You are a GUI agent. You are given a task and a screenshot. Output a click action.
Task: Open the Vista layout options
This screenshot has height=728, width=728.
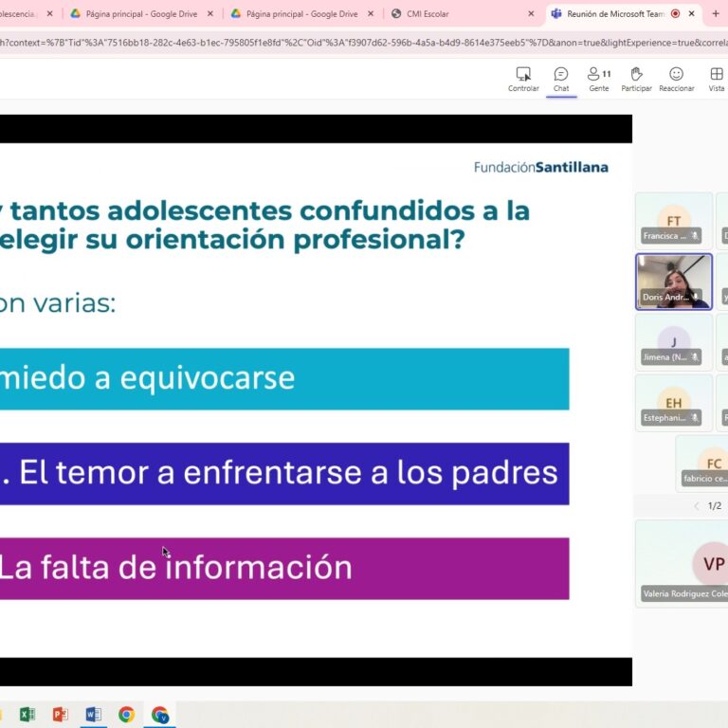click(x=716, y=80)
